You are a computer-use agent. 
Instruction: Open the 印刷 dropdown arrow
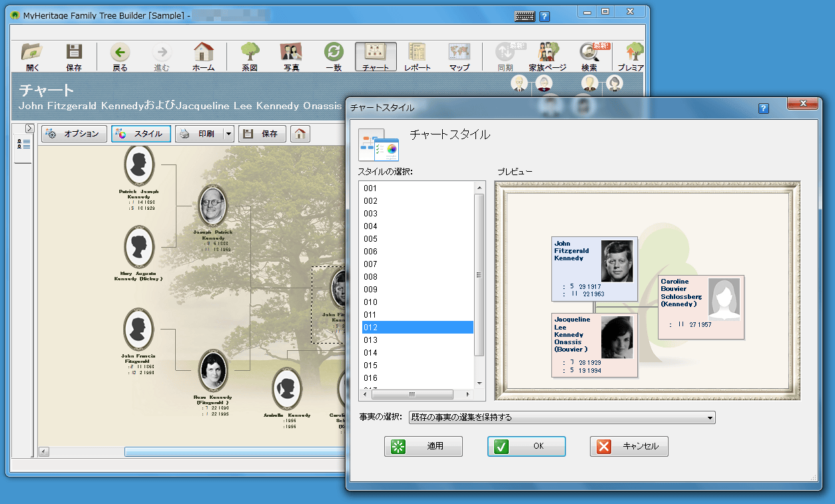pos(228,134)
